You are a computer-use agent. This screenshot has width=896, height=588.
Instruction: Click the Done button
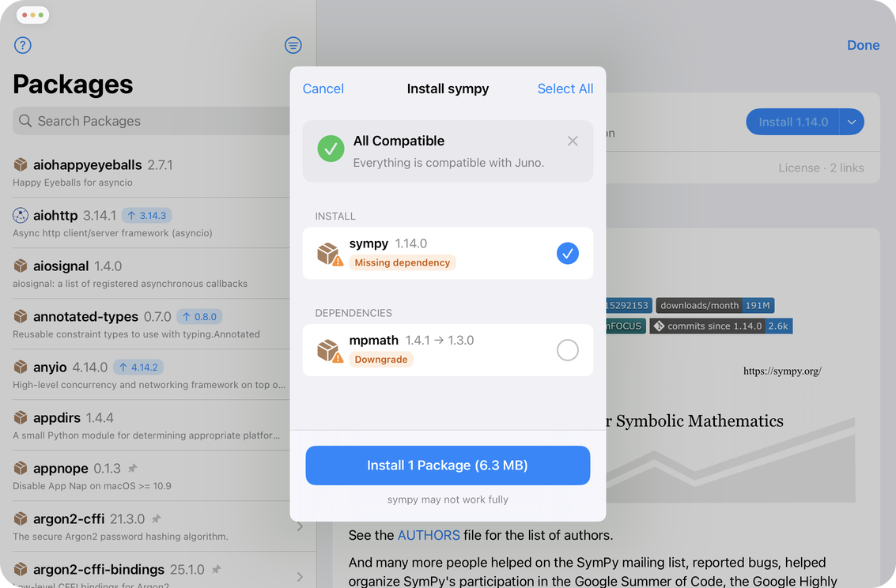pyautogui.click(x=863, y=45)
